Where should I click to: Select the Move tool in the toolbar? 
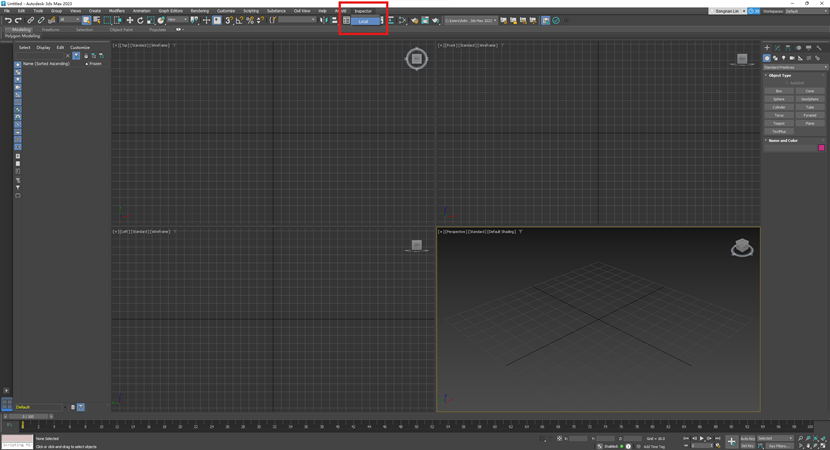[129, 20]
